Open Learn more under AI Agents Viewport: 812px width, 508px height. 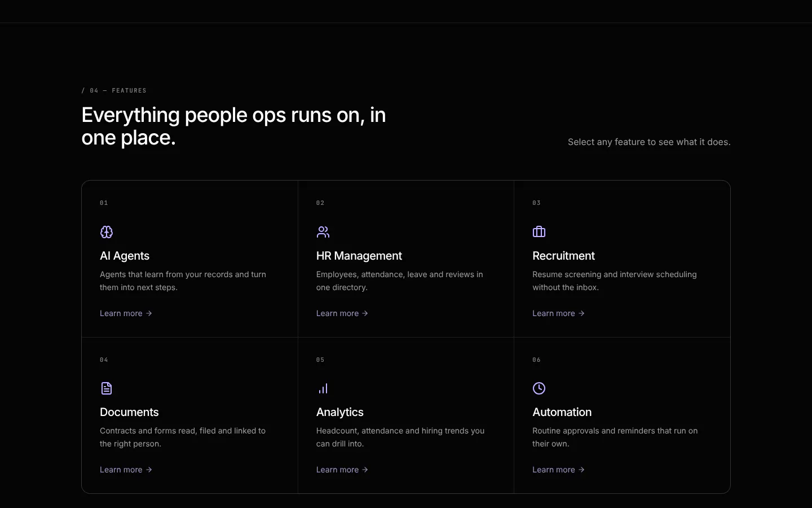(126, 313)
